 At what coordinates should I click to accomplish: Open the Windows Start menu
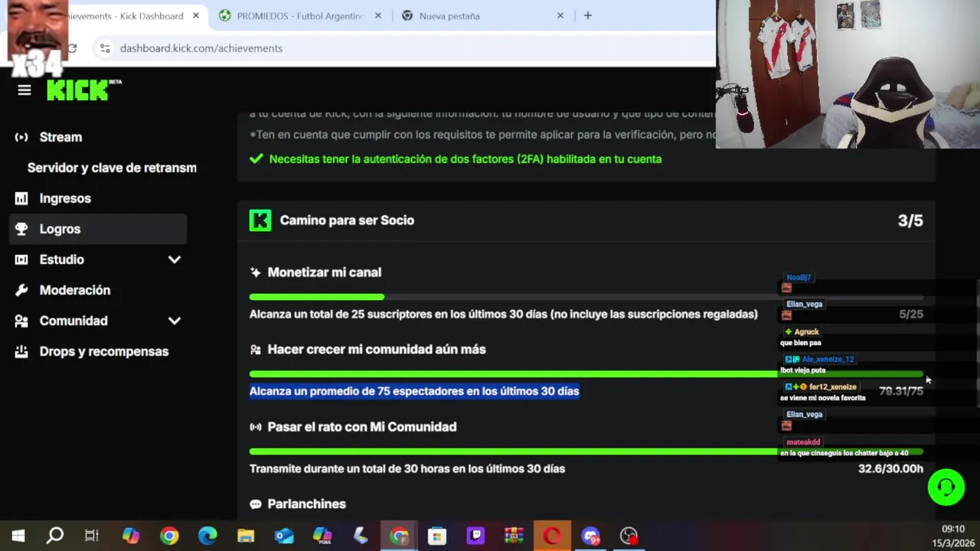coord(18,536)
